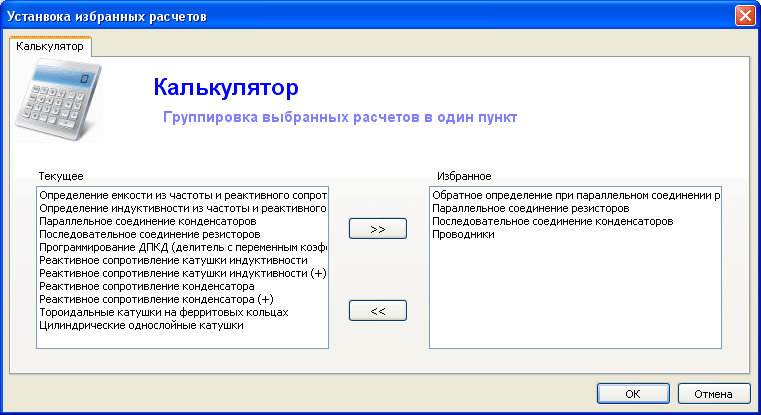This screenshot has width=761, height=415.
Task: Select Реактивное сопротивление катушки индуктивности (+)
Action: [182, 273]
